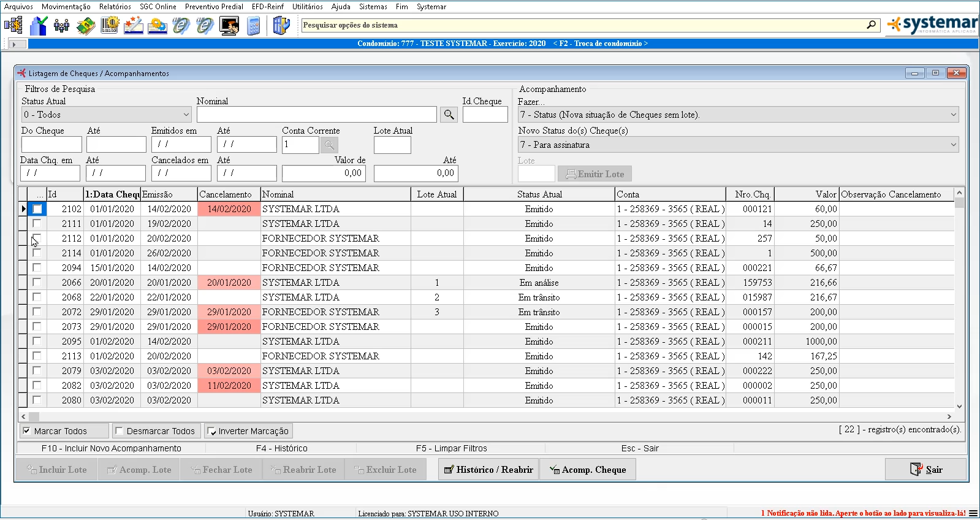This screenshot has height=520, width=980.
Task: Click the three people group icon
Action: pyautogui.click(x=61, y=26)
